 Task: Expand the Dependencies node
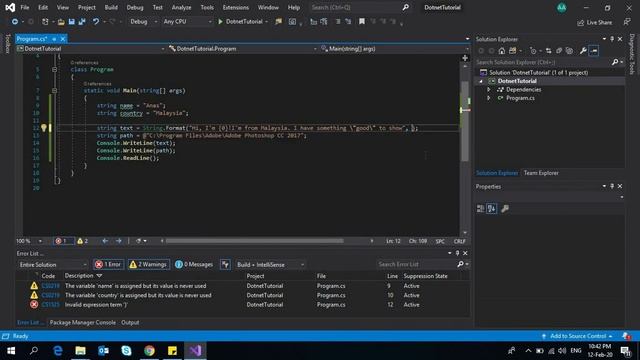pos(489,89)
